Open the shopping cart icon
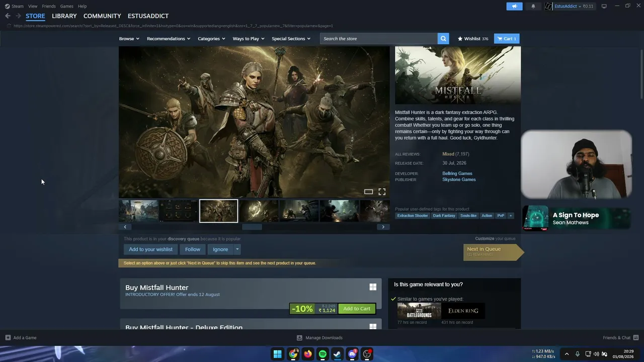Screen dimensions: 644x362 500,39
